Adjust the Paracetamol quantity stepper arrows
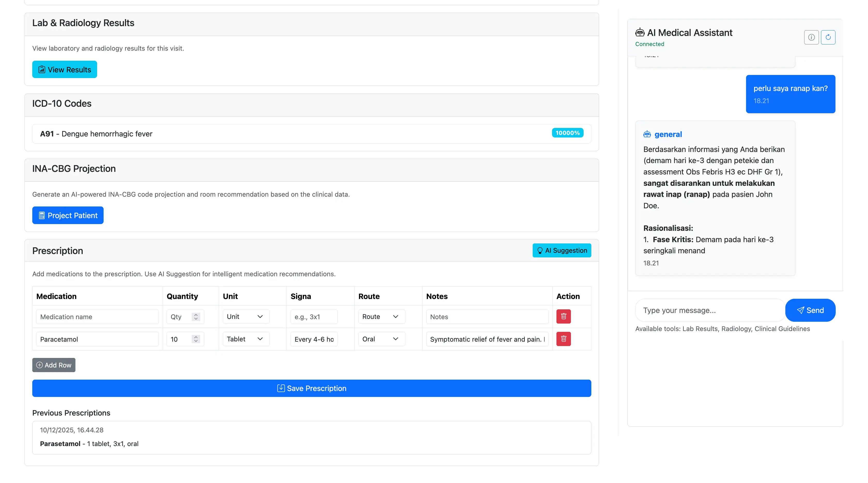 [196, 339]
